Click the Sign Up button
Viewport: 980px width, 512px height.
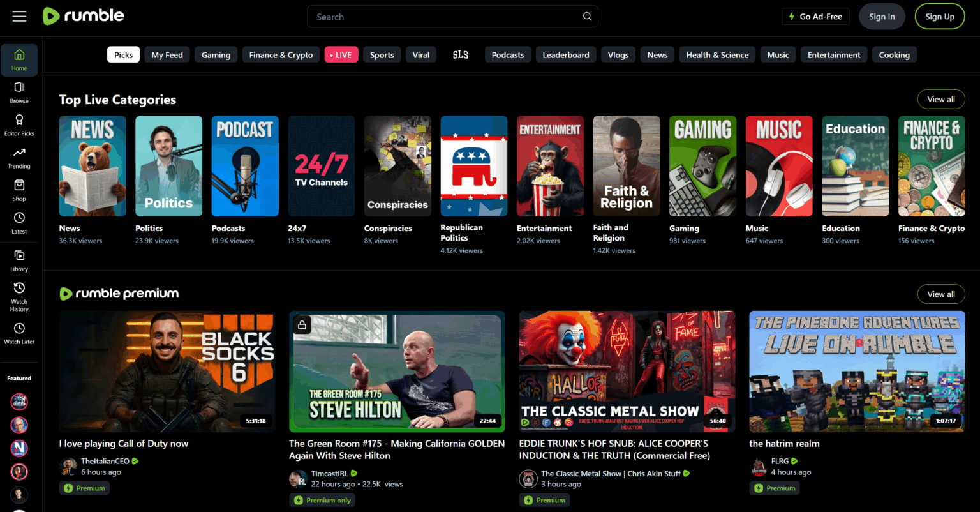point(940,16)
